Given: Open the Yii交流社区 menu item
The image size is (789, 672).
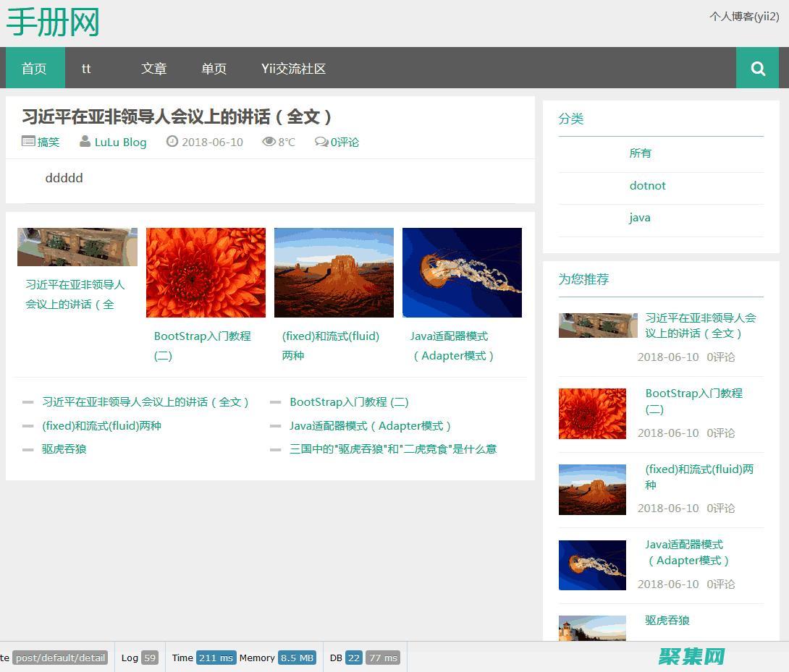Looking at the screenshot, I should (292, 68).
